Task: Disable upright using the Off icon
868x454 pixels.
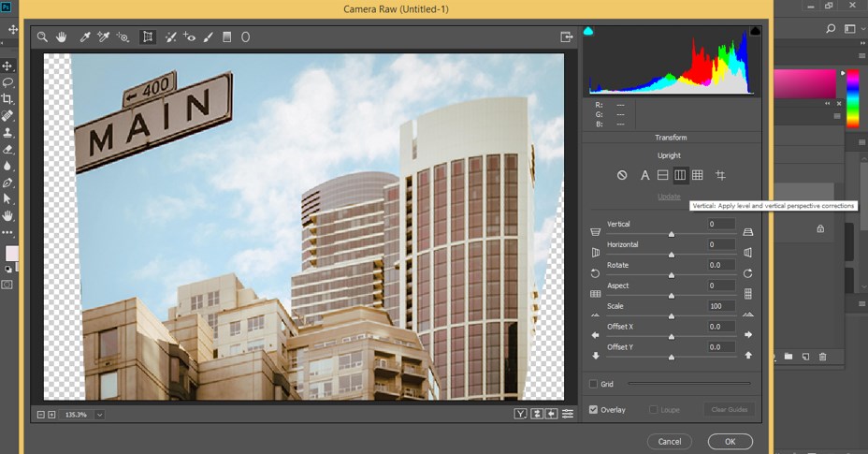Action: [622, 175]
